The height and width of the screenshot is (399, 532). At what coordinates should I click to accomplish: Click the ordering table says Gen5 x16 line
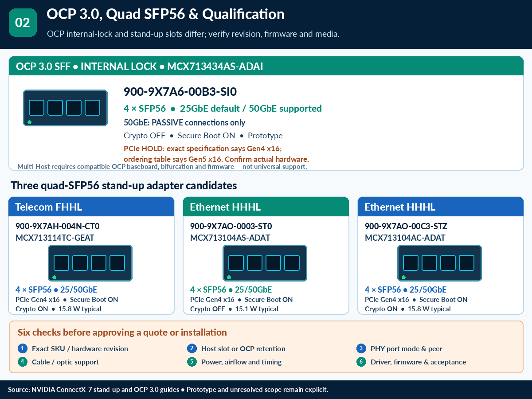coord(216,159)
